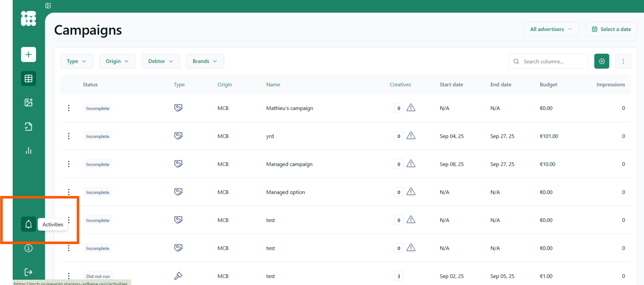This screenshot has width=644, height=285.
Task: Toggle the sidebar collapse icon at top
Action: 48,6
